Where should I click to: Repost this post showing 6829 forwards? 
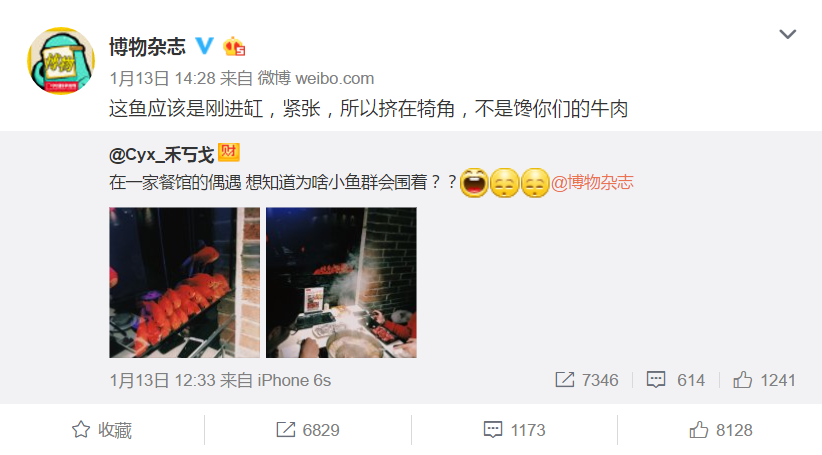click(x=308, y=430)
